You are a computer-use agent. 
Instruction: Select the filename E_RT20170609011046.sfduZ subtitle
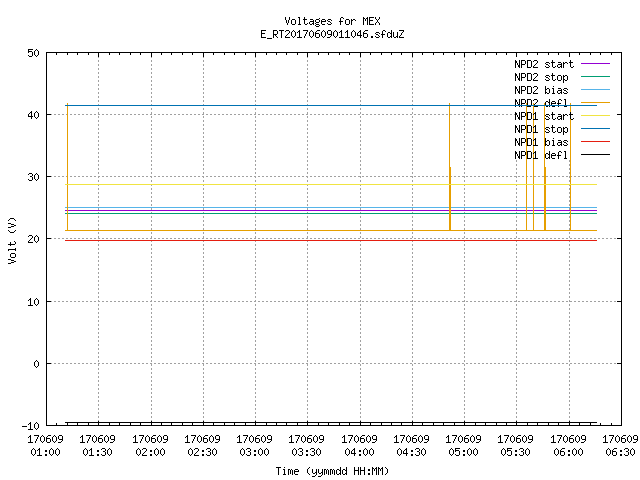click(x=332, y=34)
